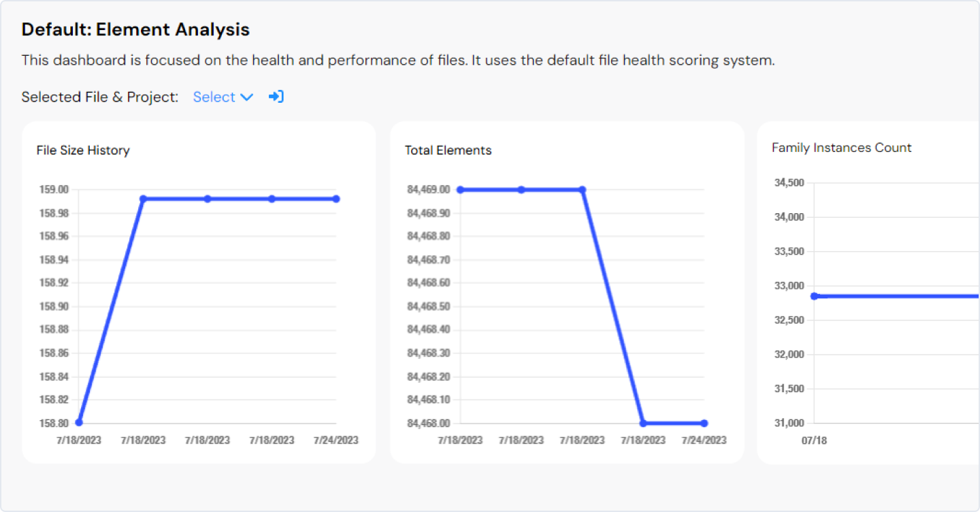This screenshot has width=980, height=512.
Task: Click the chevron arrow next to Select
Action: (x=247, y=97)
